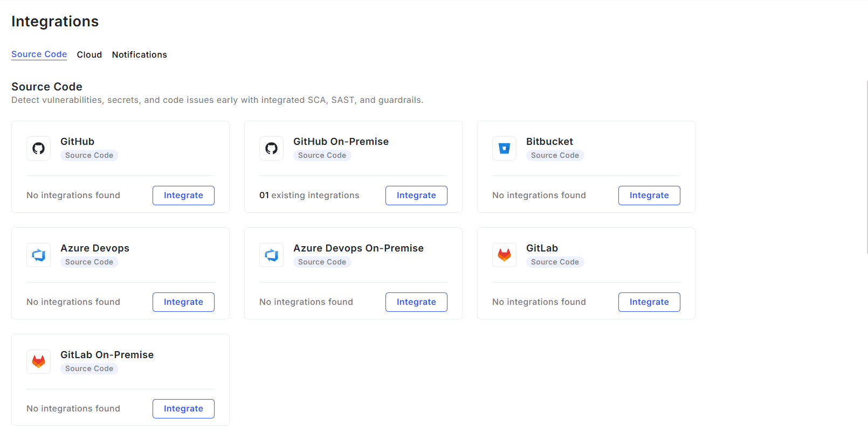Click Integrate for Azure Devops On-Premise

tap(416, 302)
